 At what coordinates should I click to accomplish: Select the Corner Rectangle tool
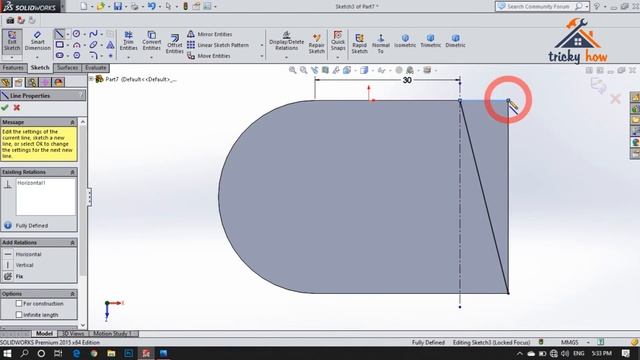pyautogui.click(x=60, y=44)
